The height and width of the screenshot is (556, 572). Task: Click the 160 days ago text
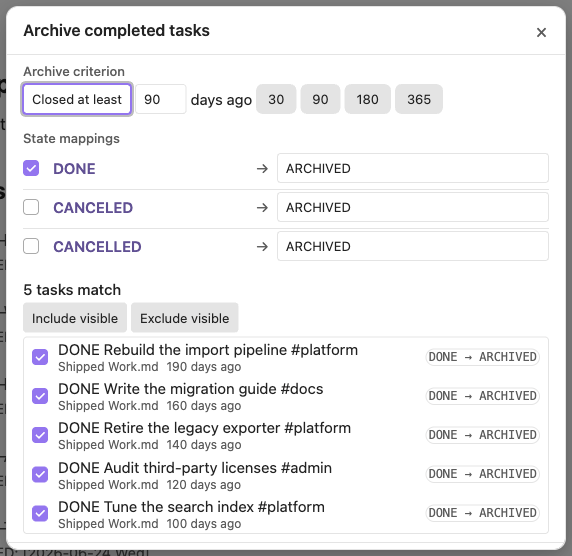(x=204, y=406)
